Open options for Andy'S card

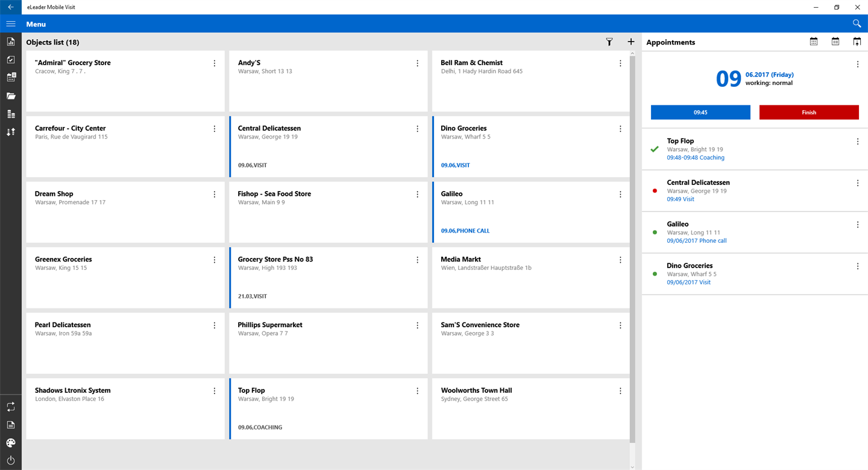point(418,63)
